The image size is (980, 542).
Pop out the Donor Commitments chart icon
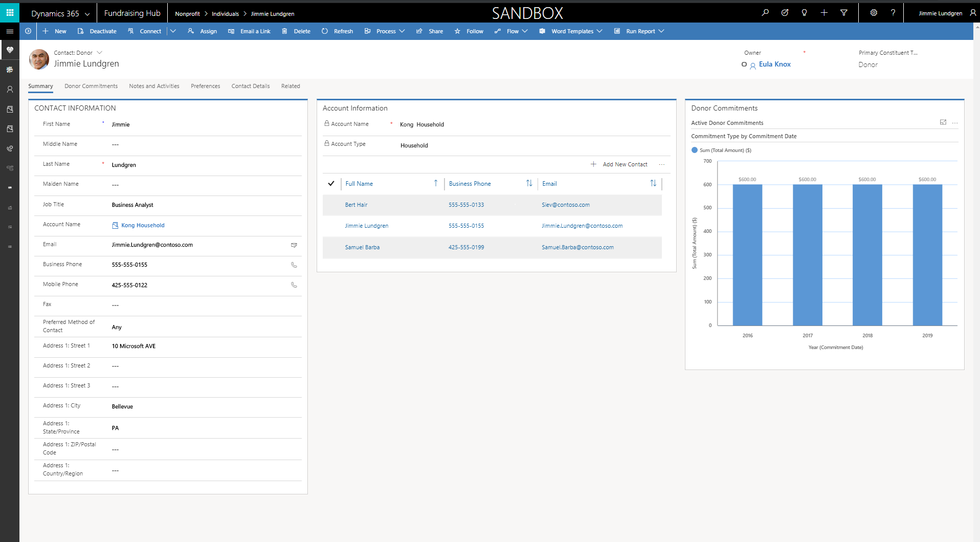(x=943, y=122)
